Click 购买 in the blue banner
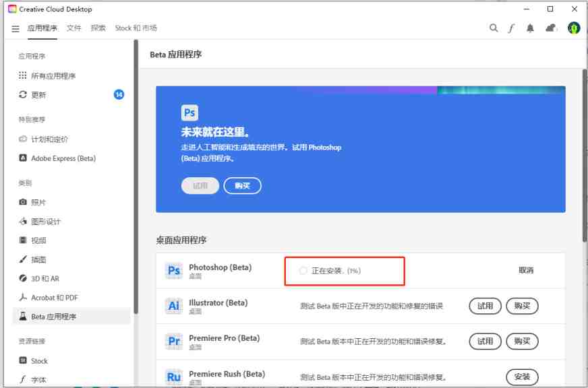Image resolution: width=588 pixels, height=388 pixels. [x=242, y=185]
